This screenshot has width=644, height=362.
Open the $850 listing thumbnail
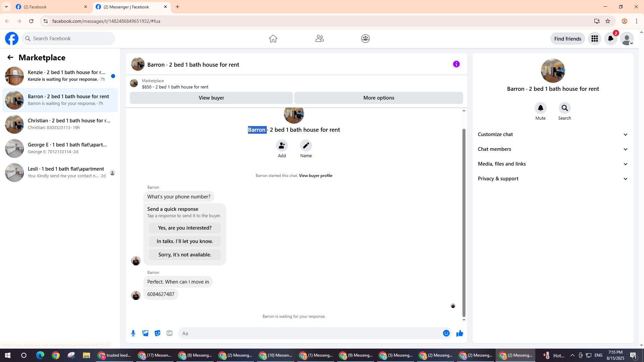click(134, 83)
